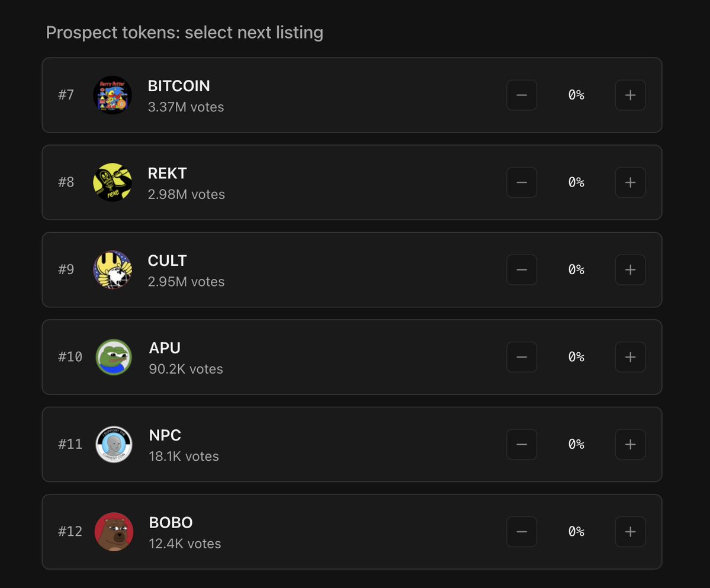Click the NPC token logo icon
Screen dimensions: 710x588
(x=114, y=445)
